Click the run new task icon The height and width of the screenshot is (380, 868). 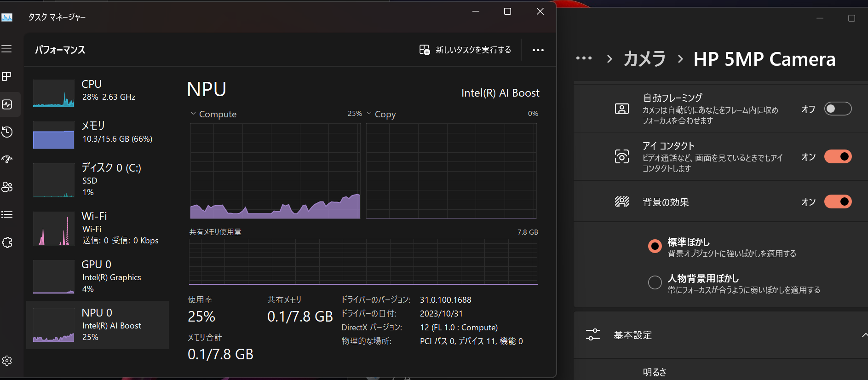[424, 50]
